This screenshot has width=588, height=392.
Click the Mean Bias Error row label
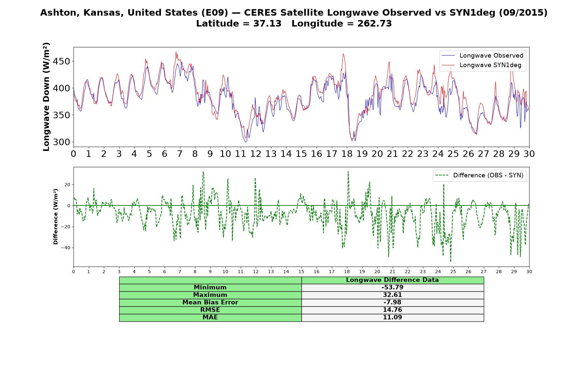pyautogui.click(x=210, y=302)
